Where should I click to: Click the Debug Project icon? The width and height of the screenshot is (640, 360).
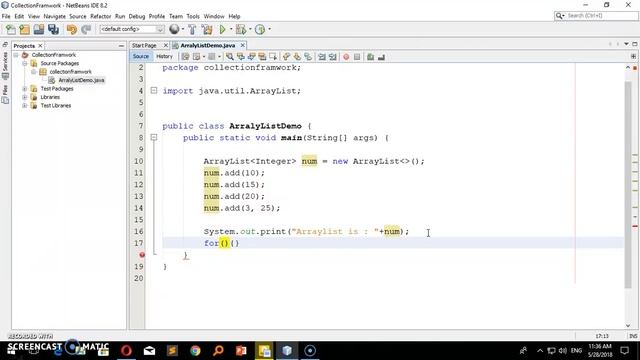point(241,29)
